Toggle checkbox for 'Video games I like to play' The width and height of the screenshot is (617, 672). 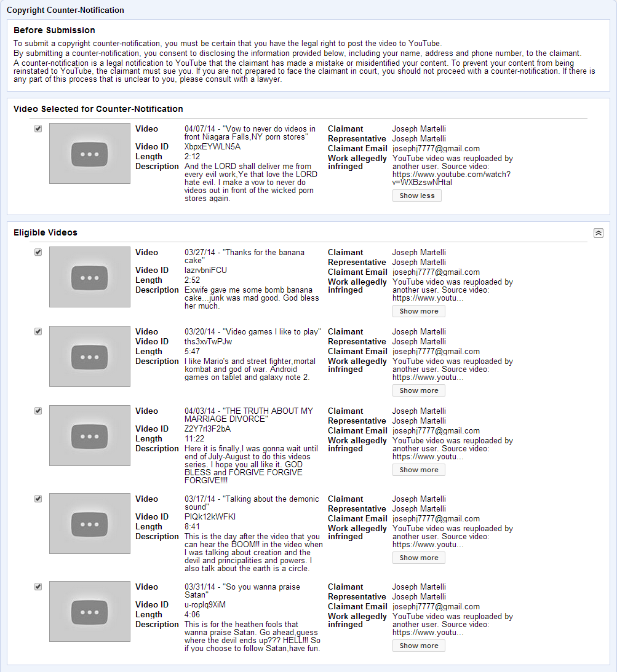[x=38, y=331]
